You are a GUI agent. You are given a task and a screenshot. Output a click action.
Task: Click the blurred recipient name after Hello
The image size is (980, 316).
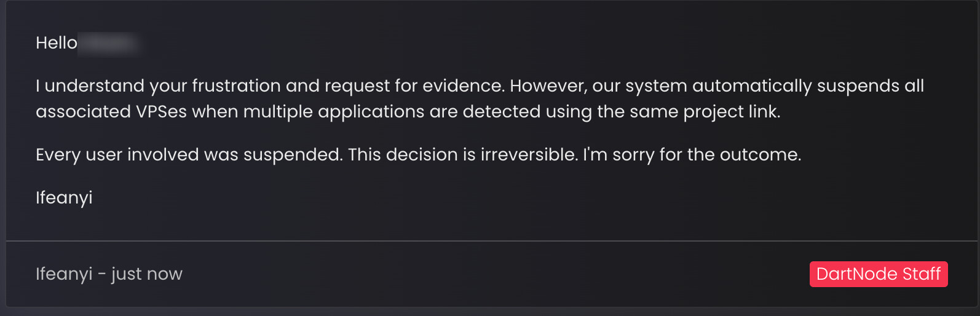click(x=109, y=43)
